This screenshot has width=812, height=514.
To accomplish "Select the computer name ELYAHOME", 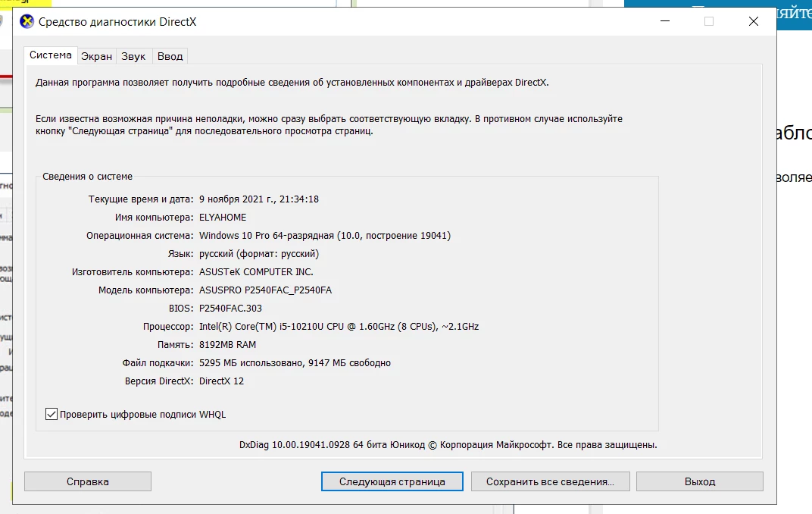I will [223, 217].
